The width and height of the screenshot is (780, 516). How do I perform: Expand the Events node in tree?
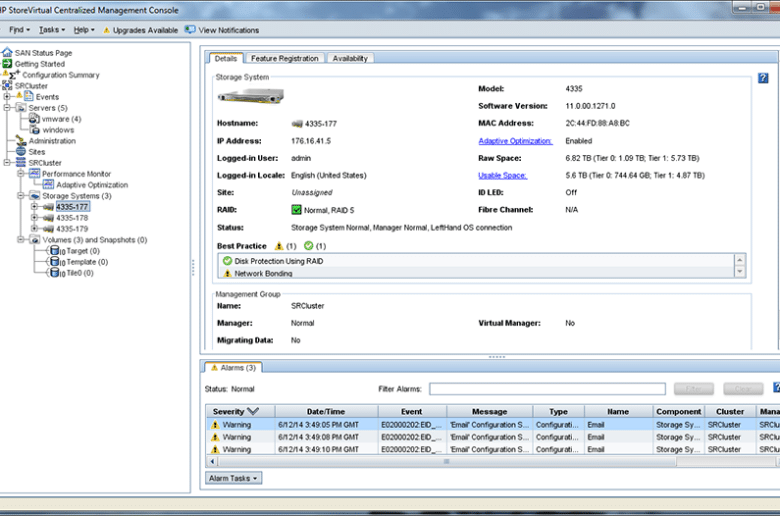[7, 97]
